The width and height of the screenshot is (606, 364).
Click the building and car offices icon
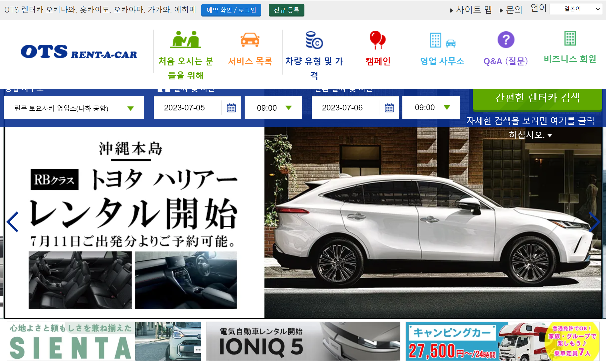point(442,40)
